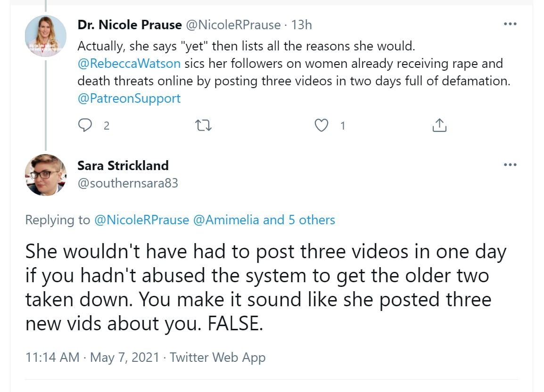Click the 11:14 AM · May 7, 2021 timestamp
Viewport: 544px width, 392px height.
coord(92,358)
